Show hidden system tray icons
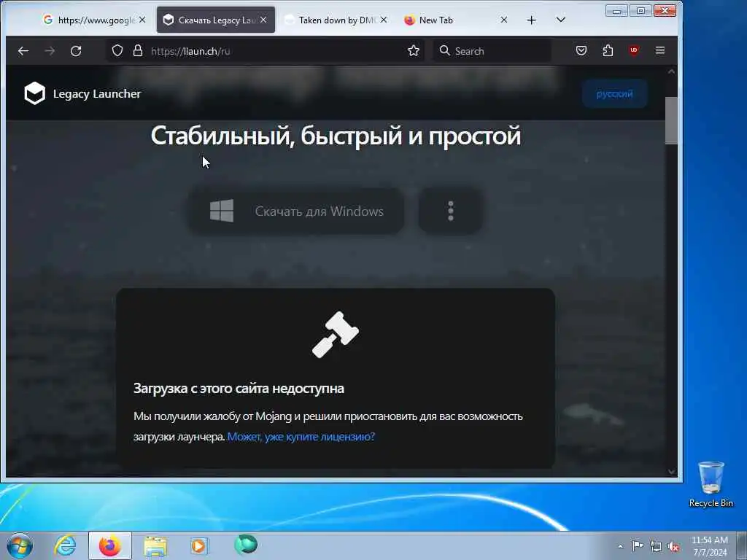Screen dimensions: 747x560 620,546
